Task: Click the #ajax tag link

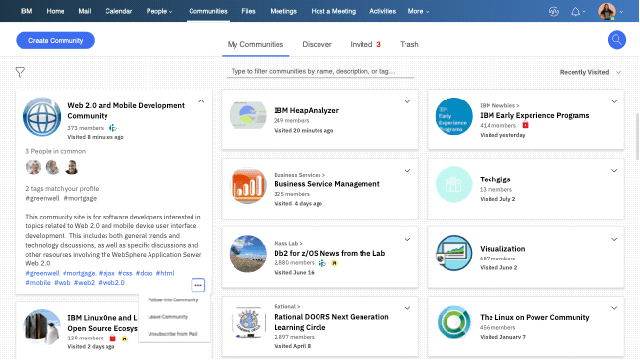Action: tap(107, 273)
